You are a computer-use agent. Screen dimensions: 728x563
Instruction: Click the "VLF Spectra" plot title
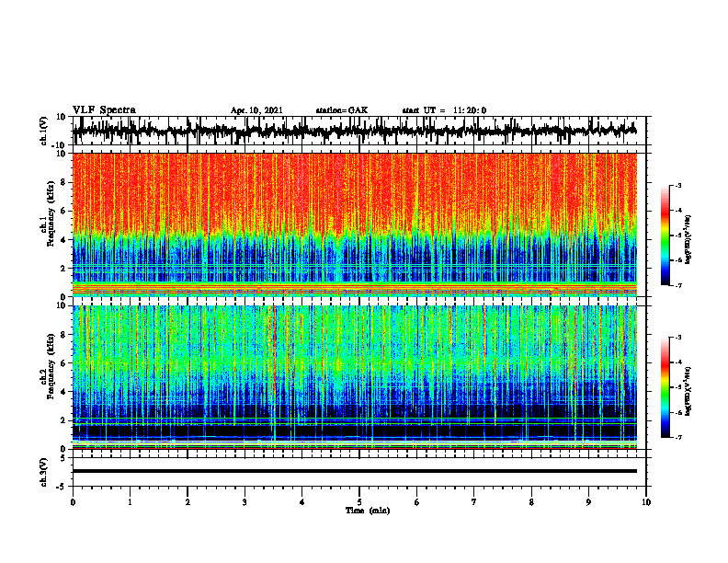pyautogui.click(x=104, y=110)
